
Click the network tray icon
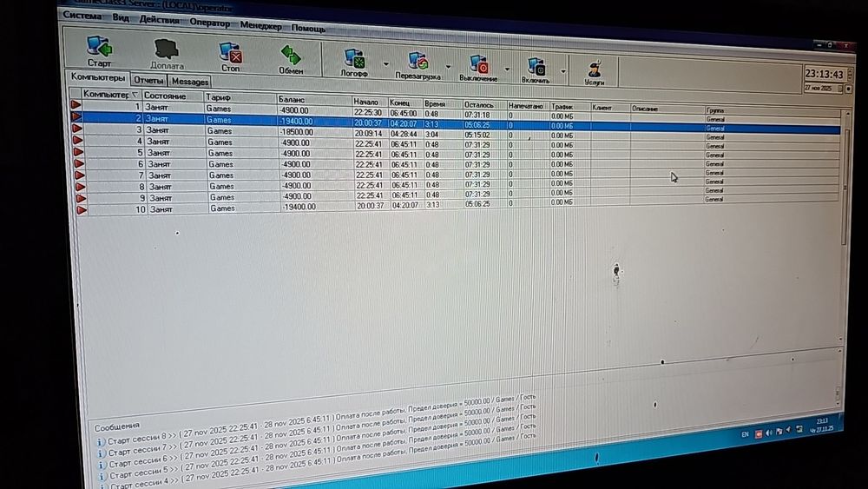point(799,430)
